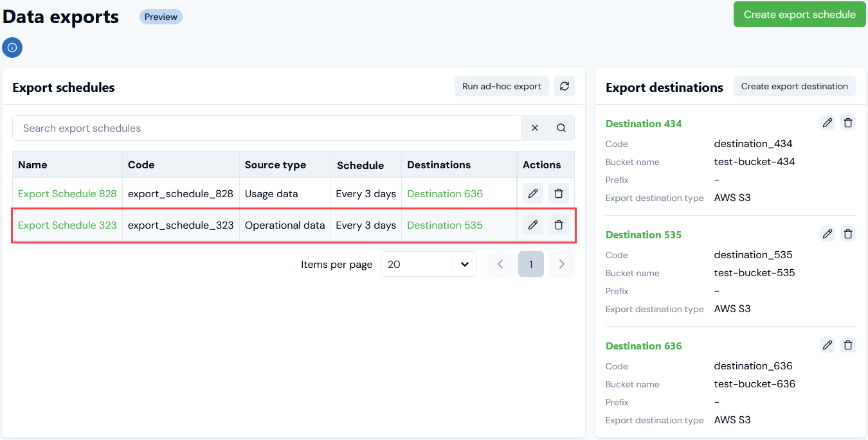Click the Create export schedule button
This screenshot has width=868, height=440.
click(x=799, y=14)
